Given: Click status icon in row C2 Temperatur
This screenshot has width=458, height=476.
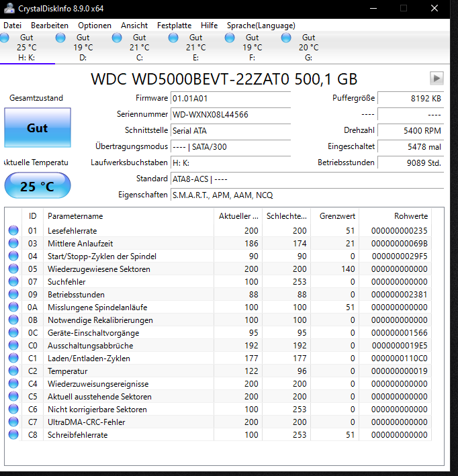Looking at the screenshot, I should (x=13, y=371).
